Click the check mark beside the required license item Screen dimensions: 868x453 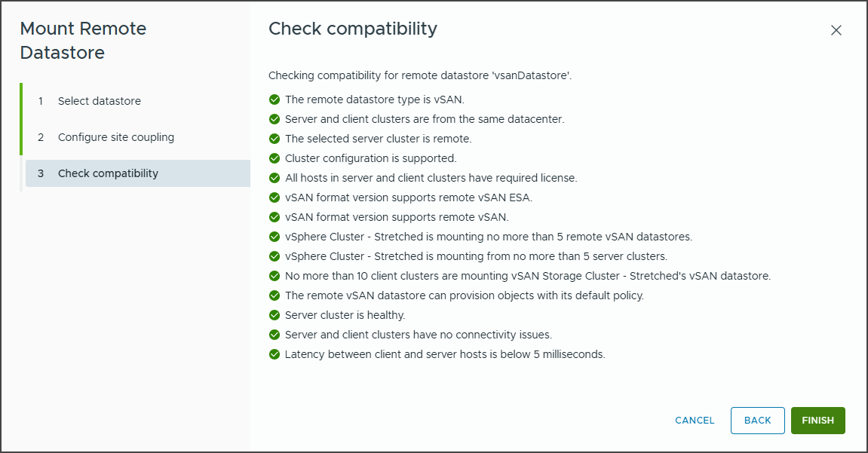pos(274,177)
